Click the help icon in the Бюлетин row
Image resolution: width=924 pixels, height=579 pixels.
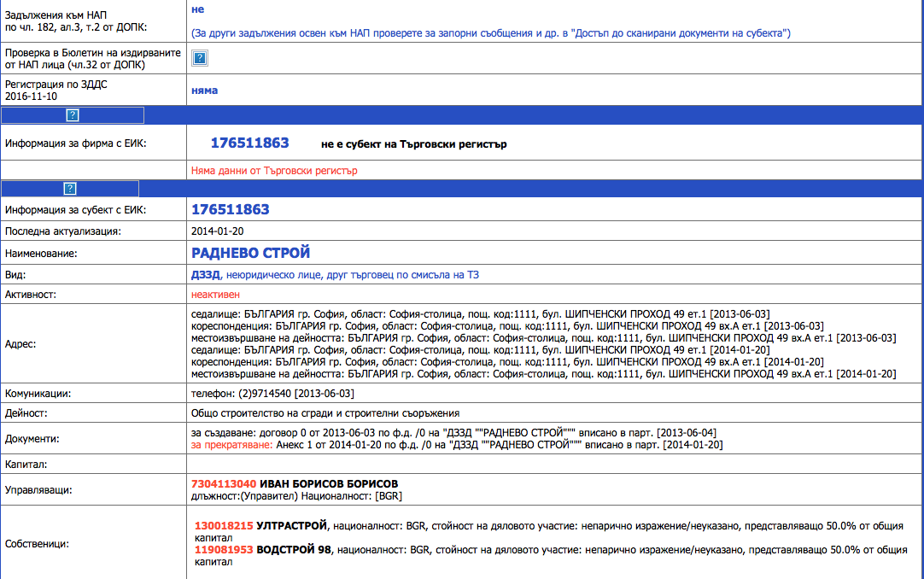[x=199, y=58]
